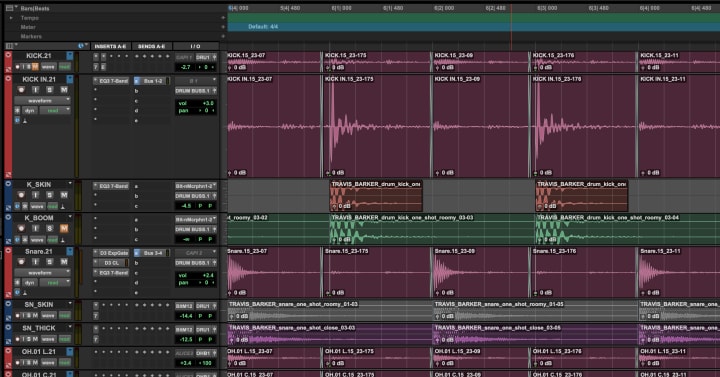Click the playlist icon on KICK.21 track
This screenshot has height=377, width=720.
(69, 56)
